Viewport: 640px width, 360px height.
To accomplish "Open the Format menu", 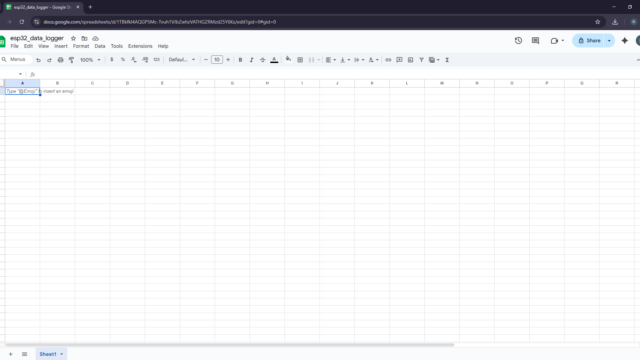I will [81, 46].
